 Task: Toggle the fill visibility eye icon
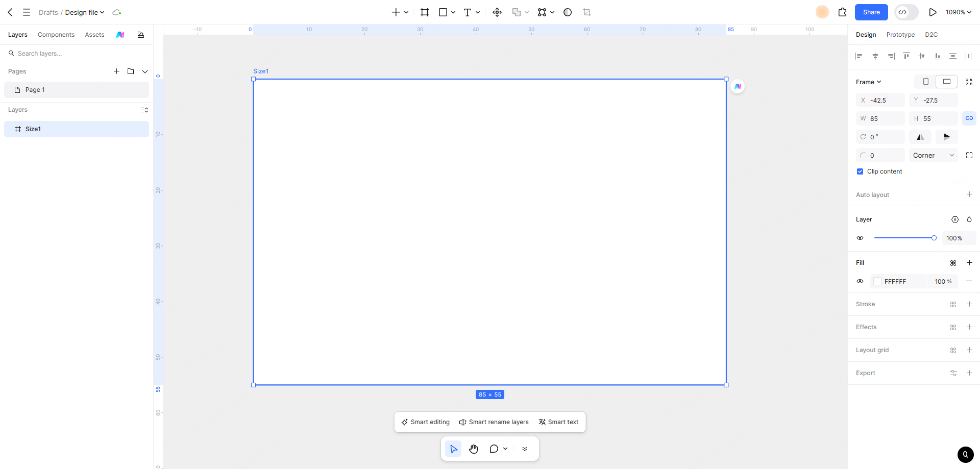860,282
